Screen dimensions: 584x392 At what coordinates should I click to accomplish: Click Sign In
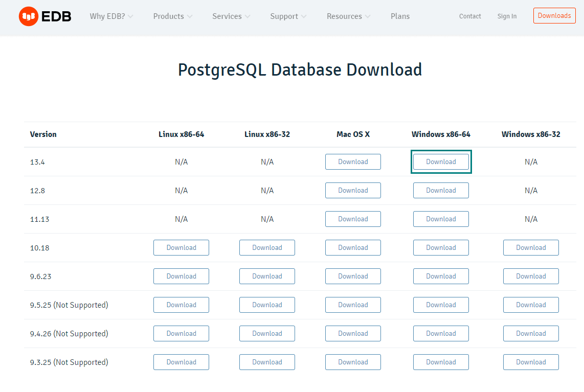click(507, 16)
